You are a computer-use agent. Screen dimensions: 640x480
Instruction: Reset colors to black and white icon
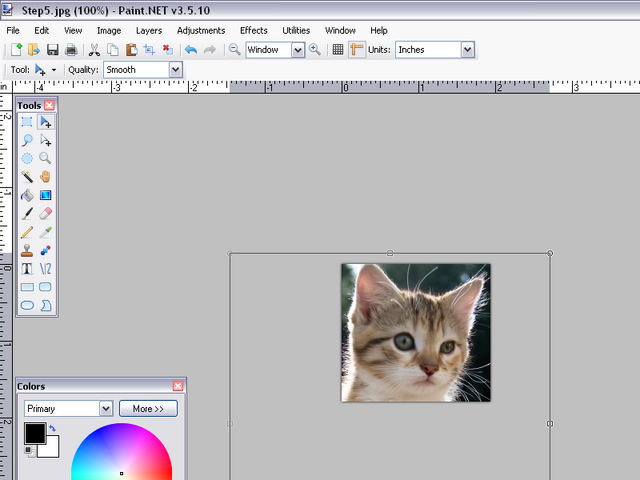point(29,451)
